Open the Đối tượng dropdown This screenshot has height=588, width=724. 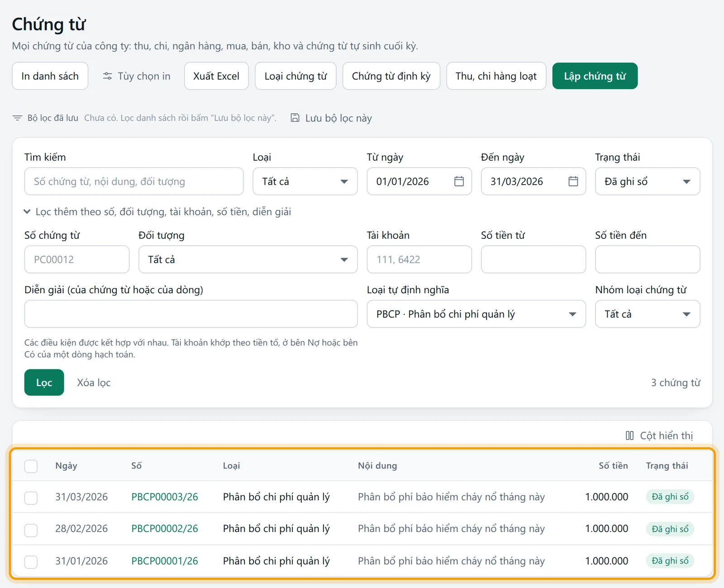pos(248,259)
